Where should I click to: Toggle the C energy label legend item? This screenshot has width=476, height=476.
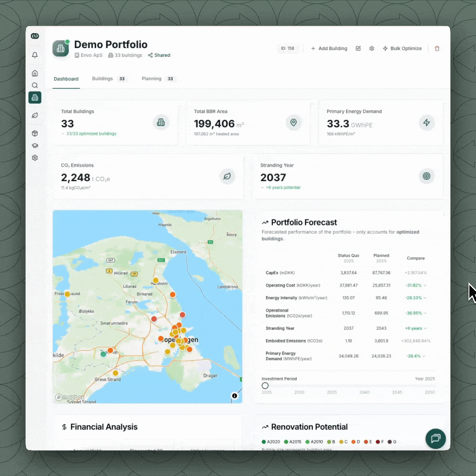344,442
